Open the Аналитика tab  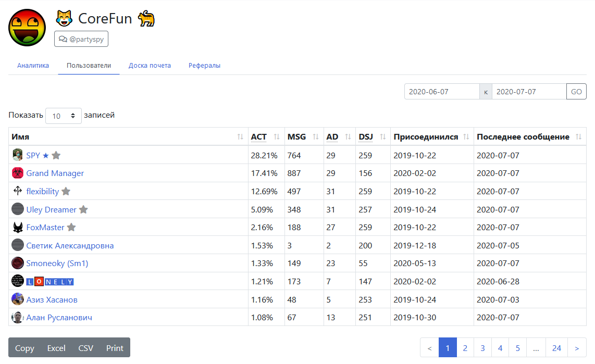pos(33,65)
